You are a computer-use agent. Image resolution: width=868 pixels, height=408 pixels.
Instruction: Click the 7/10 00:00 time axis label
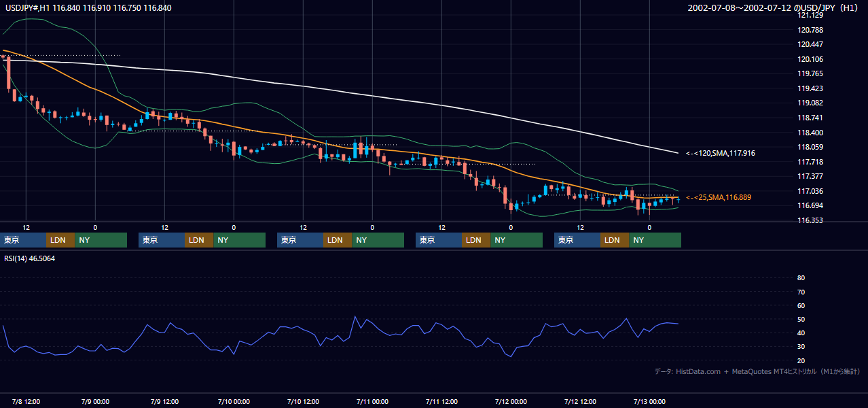pyautogui.click(x=234, y=401)
